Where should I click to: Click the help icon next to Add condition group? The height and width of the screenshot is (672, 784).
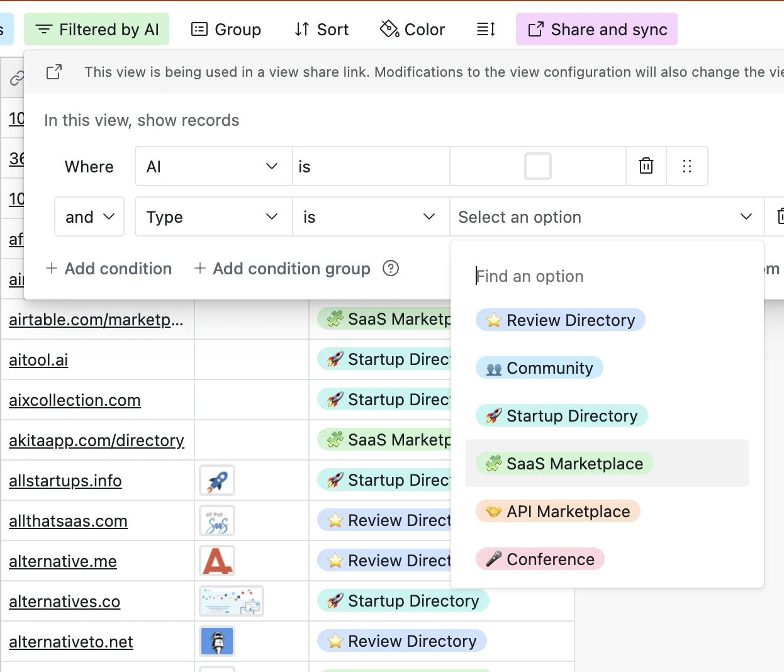coord(391,269)
